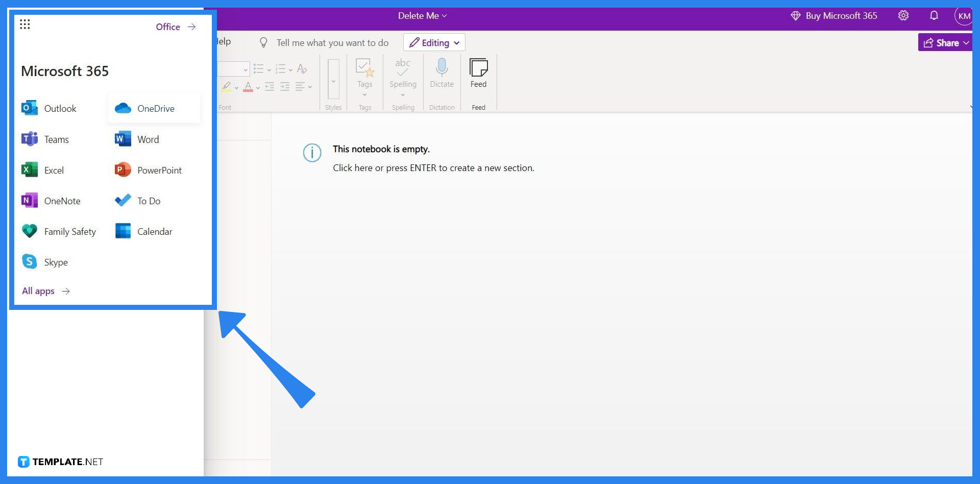Apply bullet list formatting
Image resolution: width=980 pixels, height=484 pixels.
pos(259,68)
